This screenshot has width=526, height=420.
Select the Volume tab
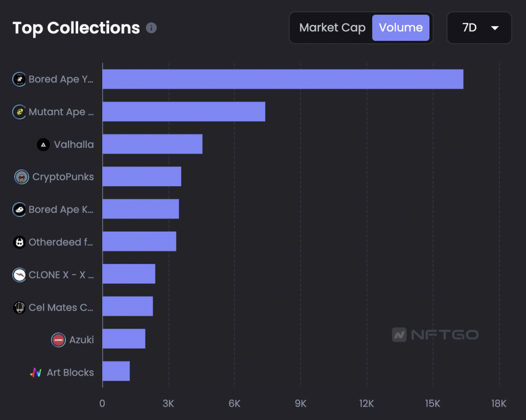coord(401,28)
